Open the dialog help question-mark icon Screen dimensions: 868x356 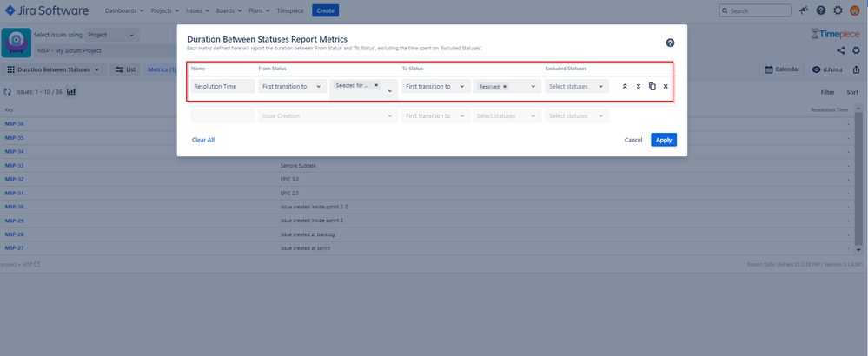[670, 43]
